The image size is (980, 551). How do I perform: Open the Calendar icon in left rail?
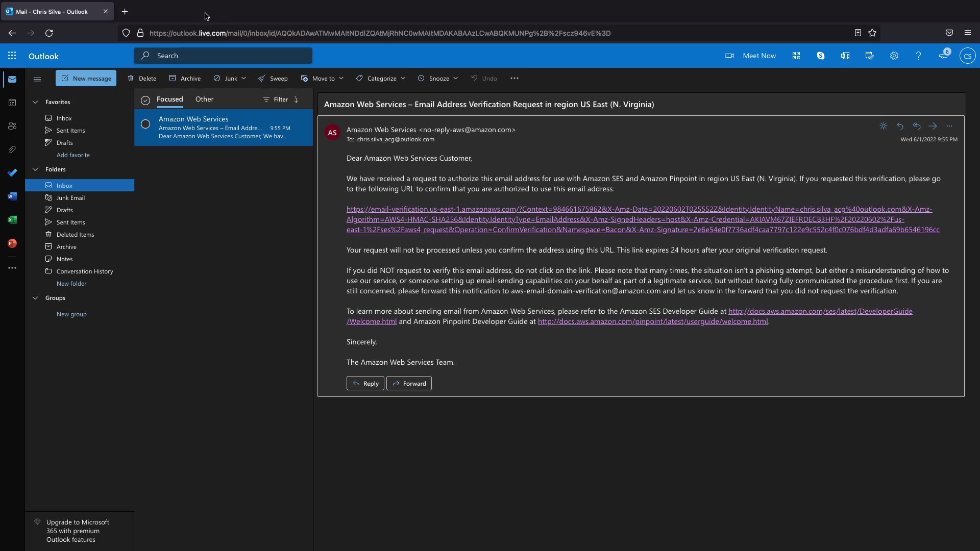(12, 103)
